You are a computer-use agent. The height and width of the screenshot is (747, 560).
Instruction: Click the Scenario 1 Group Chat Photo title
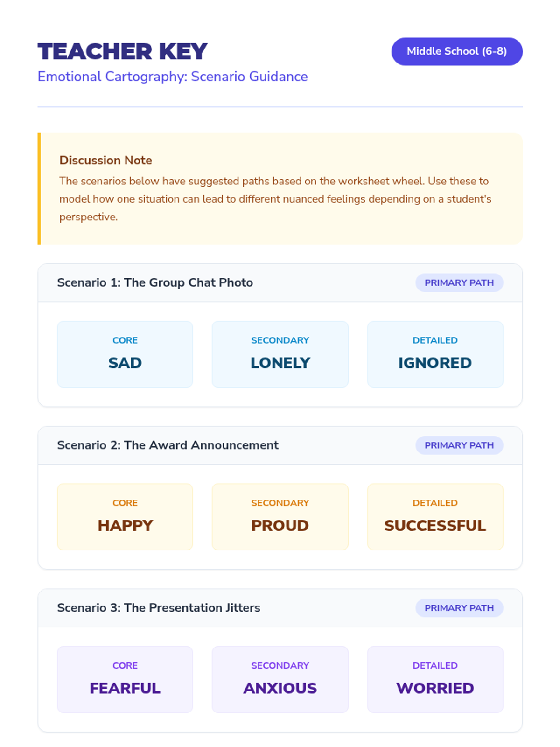tap(155, 282)
